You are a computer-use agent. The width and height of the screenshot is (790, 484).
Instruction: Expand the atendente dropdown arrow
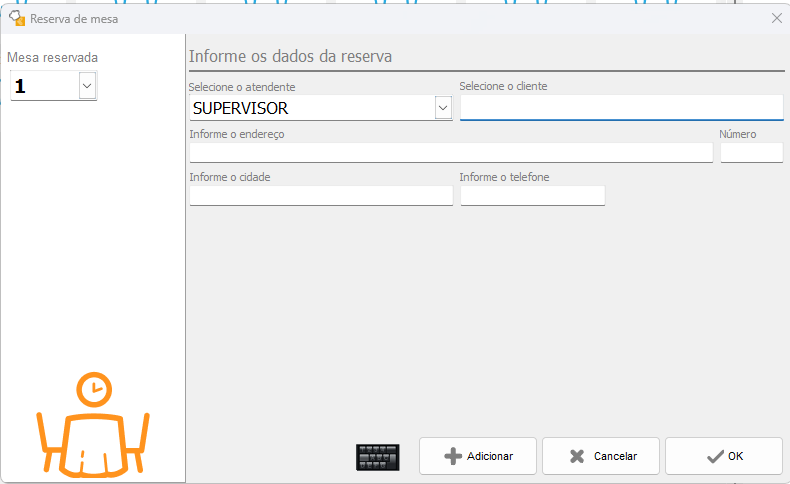[443, 107]
